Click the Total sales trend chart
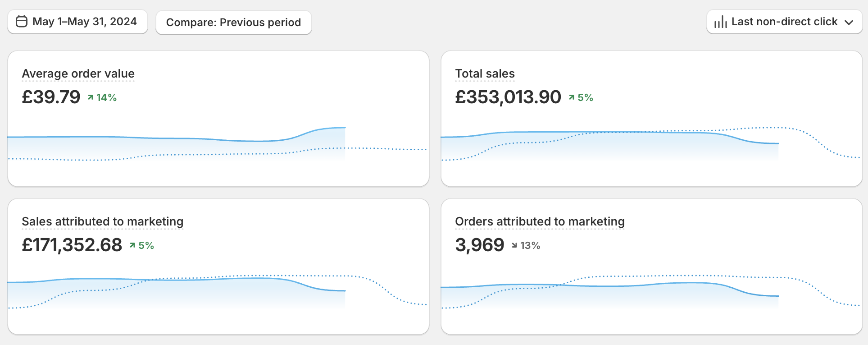Viewport: 868px width, 345px height. pyautogui.click(x=651, y=144)
